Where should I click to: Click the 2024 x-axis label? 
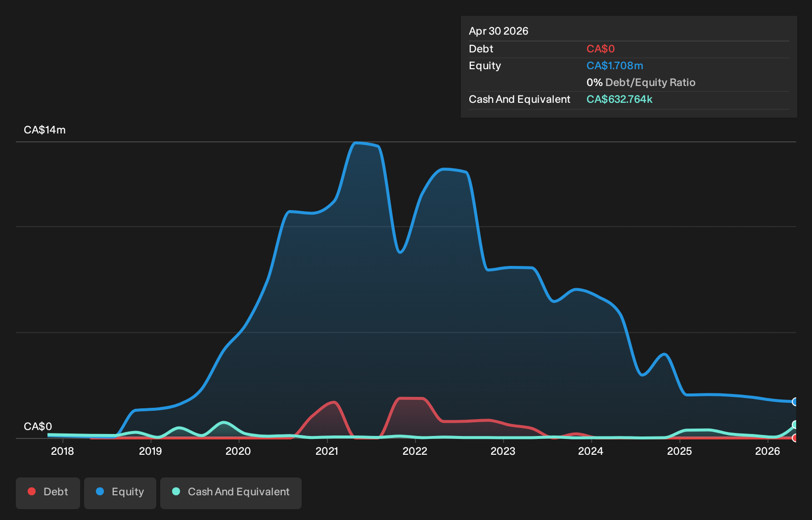pos(591,451)
